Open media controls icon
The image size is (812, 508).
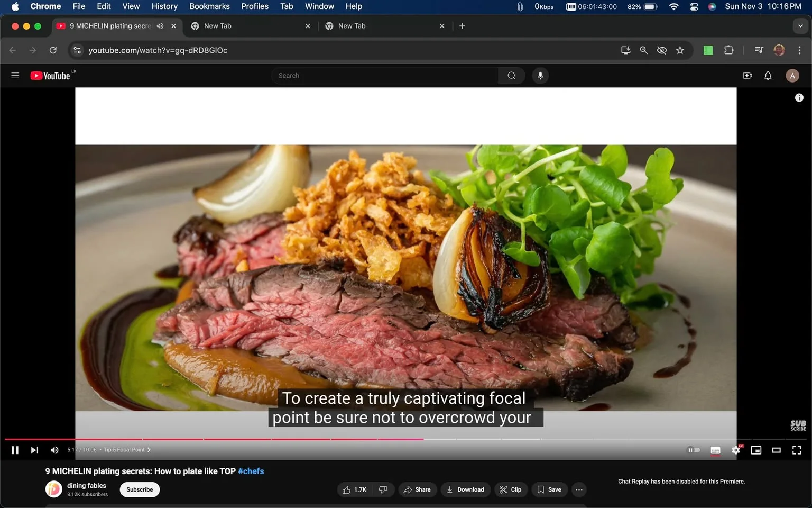point(759,50)
